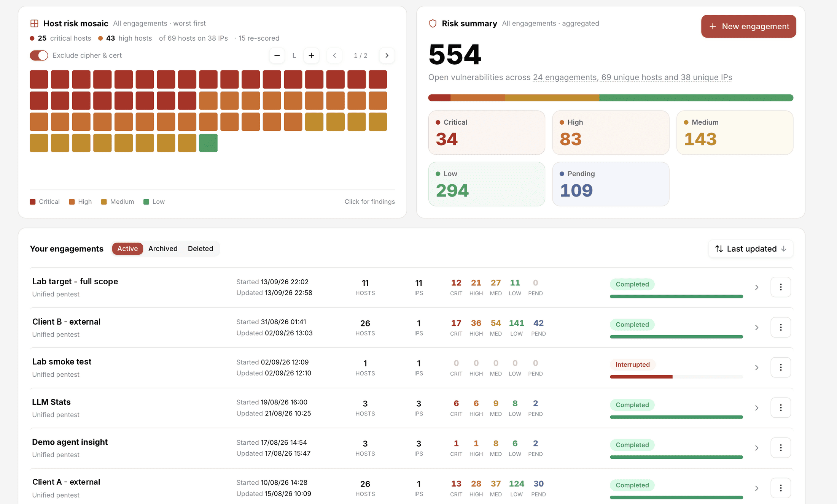Click the Interrupted status badge
Screen dimensions: 837x504
[633, 365]
